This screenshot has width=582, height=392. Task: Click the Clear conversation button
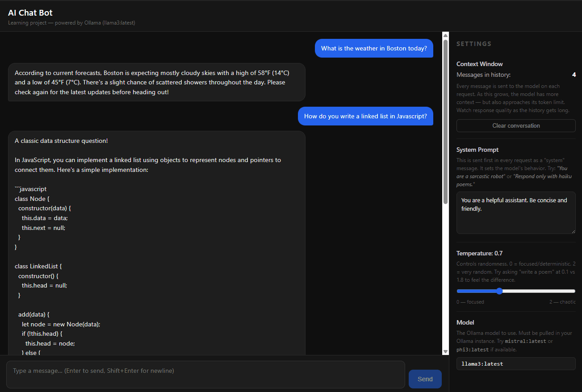(x=516, y=125)
